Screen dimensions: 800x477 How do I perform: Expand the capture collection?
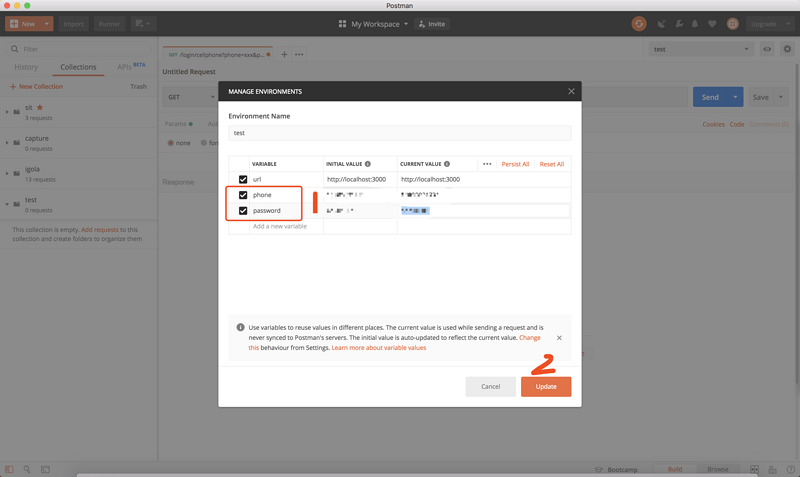click(7, 142)
